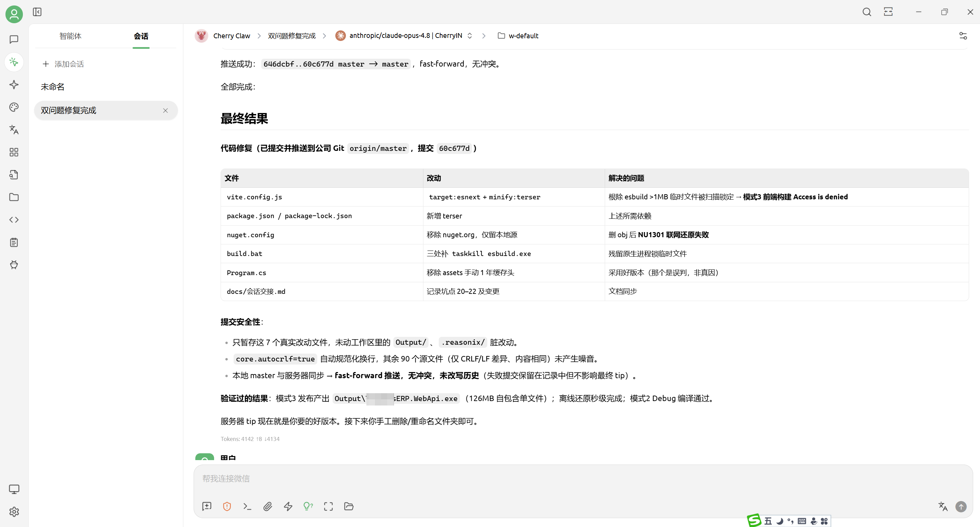This screenshot has width=980, height=527.
Task: Click IME soft keyboard icon
Action: [x=801, y=521]
